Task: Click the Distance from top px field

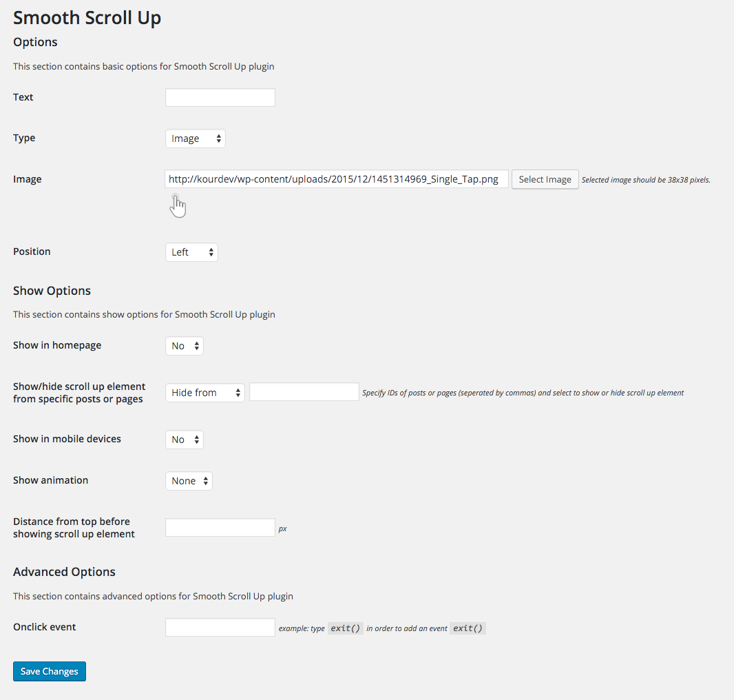Action: (220, 528)
